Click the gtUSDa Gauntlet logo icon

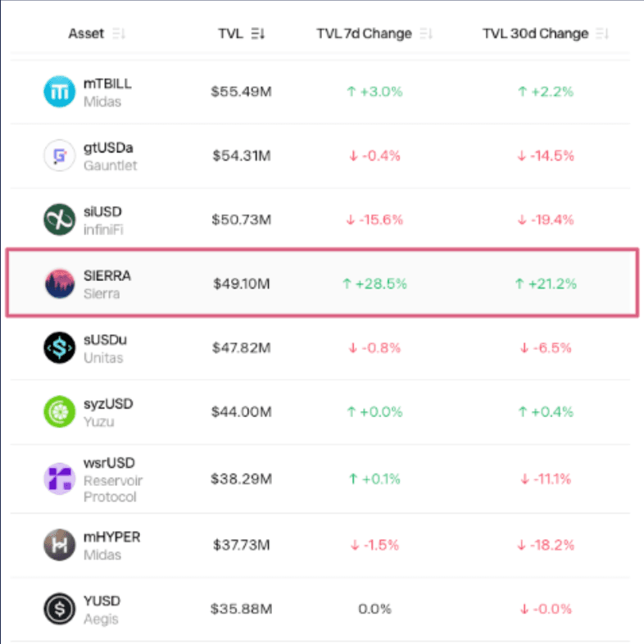(60, 156)
